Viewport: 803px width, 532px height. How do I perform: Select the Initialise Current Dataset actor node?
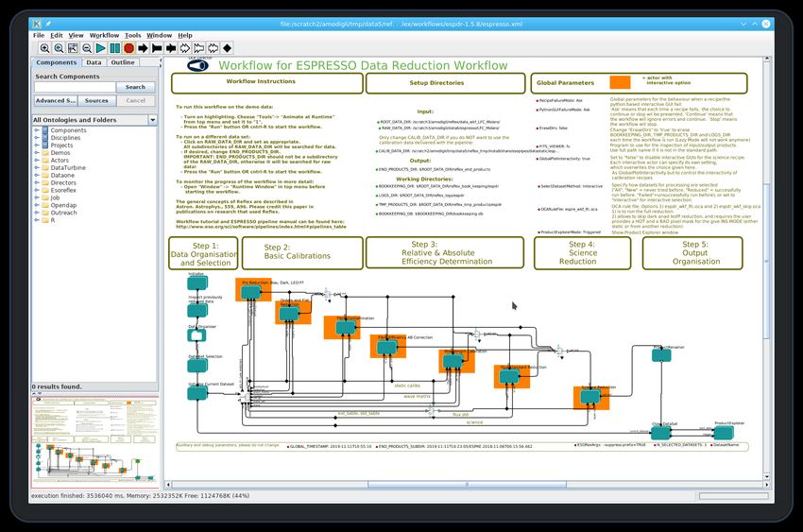click(x=197, y=393)
